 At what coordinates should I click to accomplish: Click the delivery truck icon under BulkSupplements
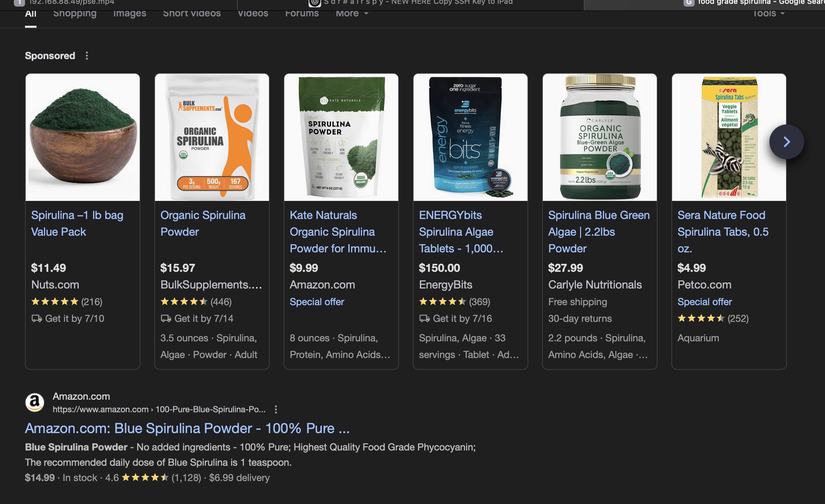coord(166,318)
